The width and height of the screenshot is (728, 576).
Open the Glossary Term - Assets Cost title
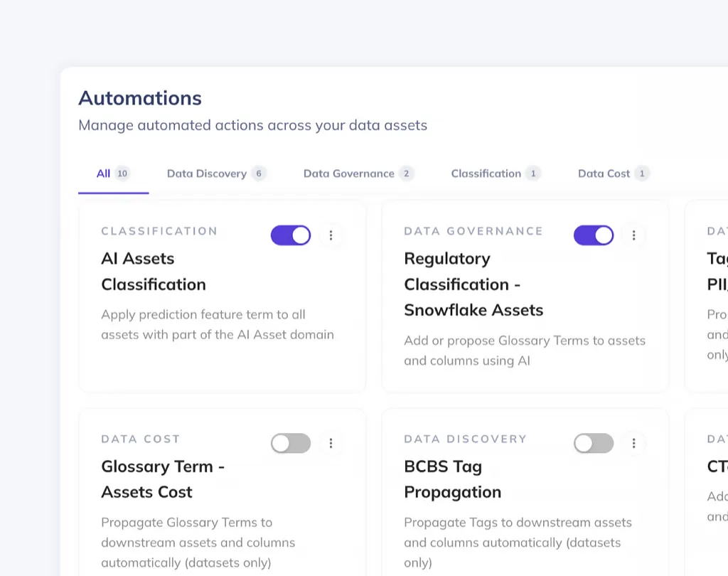tap(162, 479)
